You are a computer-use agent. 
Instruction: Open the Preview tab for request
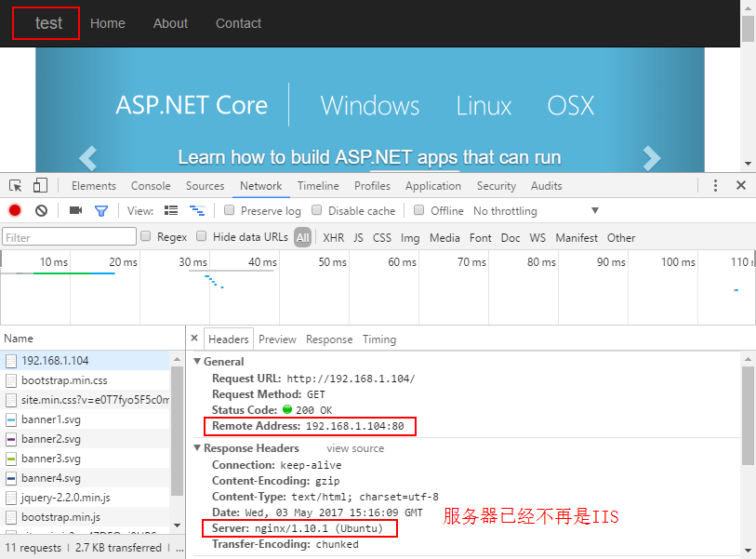tap(277, 339)
